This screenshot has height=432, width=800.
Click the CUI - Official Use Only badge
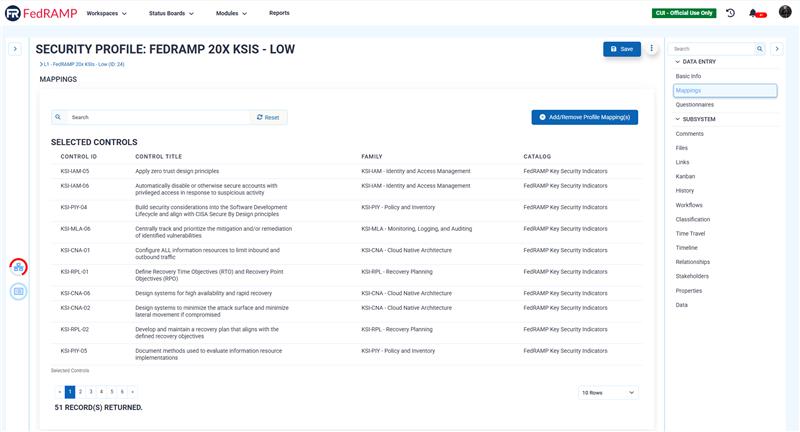pyautogui.click(x=684, y=13)
